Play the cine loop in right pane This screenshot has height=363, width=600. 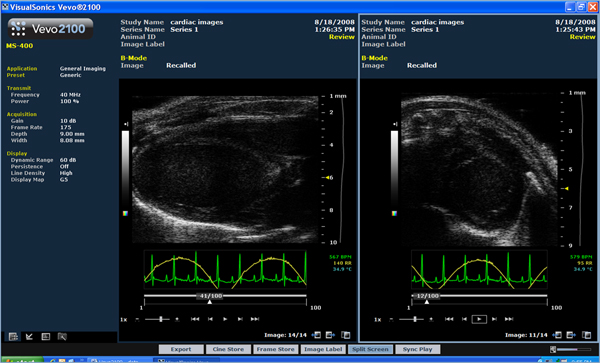[479, 319]
